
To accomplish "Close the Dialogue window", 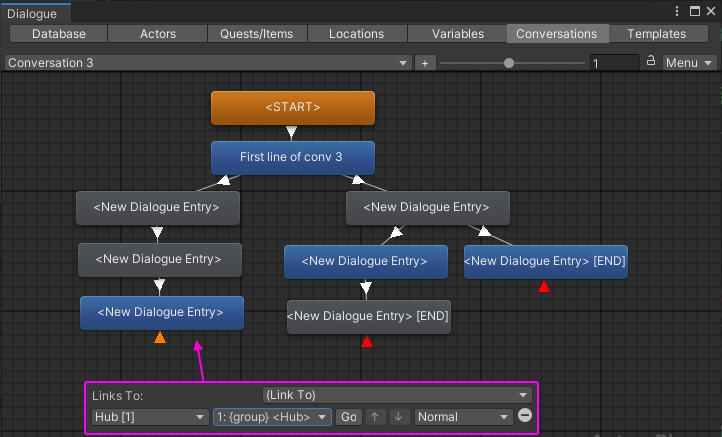I will 710,11.
